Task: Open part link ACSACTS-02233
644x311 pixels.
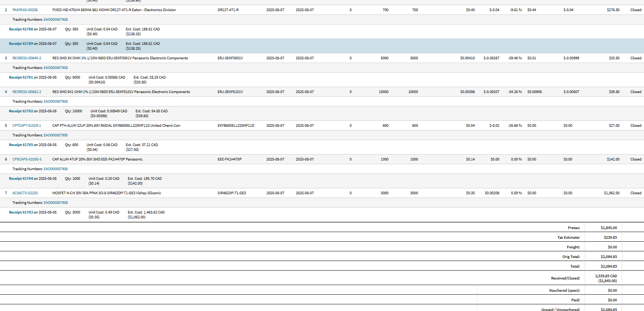Action: pyautogui.click(x=25, y=193)
